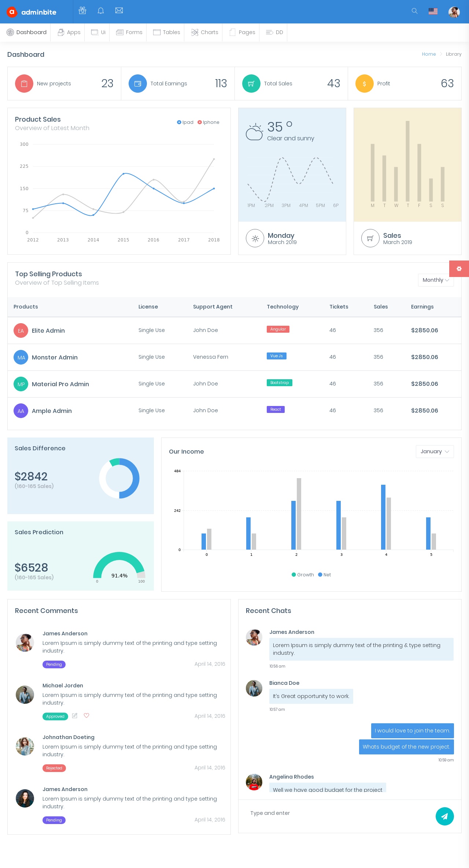Click the red New projects icon
Screen dimensions: 469x868
click(24, 84)
